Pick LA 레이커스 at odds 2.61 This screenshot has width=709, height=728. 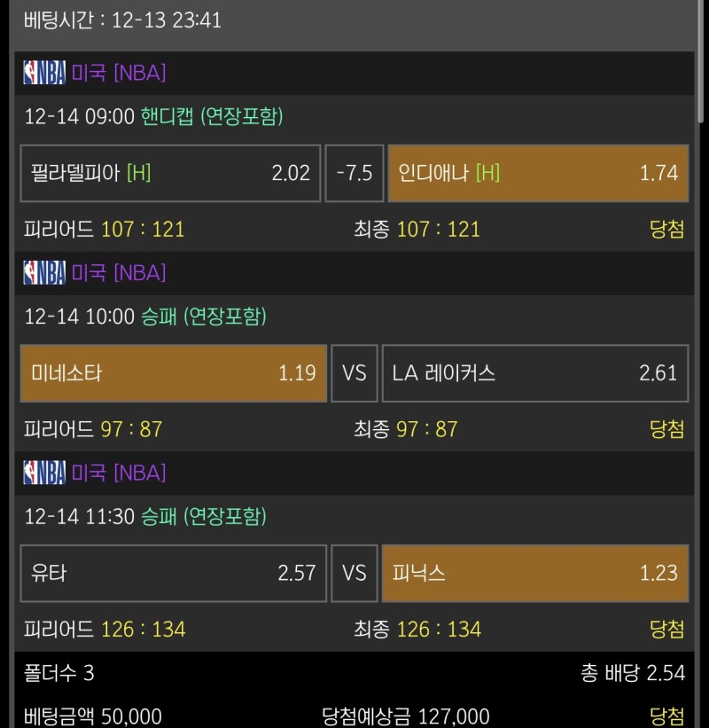coord(534,373)
